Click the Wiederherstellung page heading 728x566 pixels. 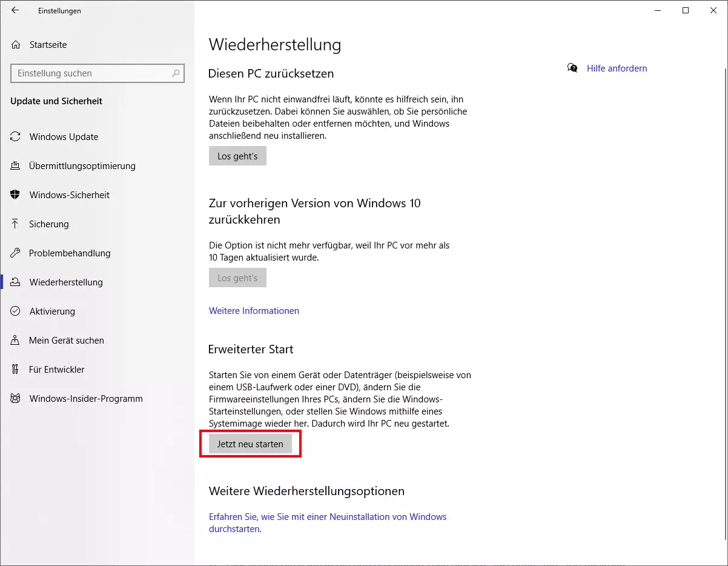point(275,45)
